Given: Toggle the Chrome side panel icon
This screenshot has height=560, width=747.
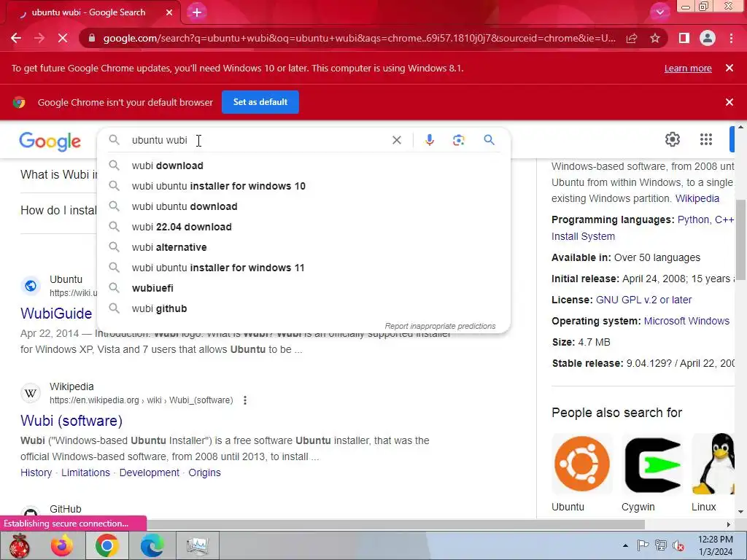Looking at the screenshot, I should click(684, 38).
